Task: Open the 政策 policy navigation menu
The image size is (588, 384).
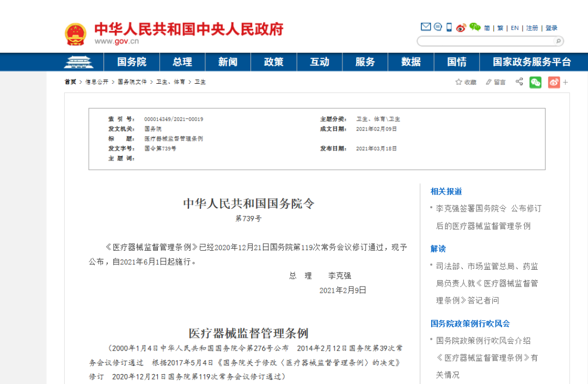Action: click(x=273, y=62)
